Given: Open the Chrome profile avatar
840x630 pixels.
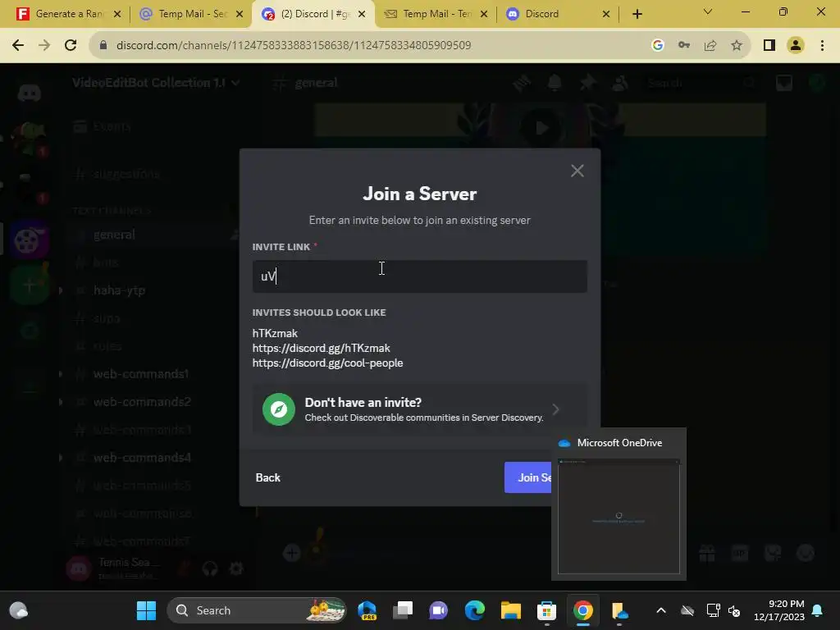Looking at the screenshot, I should [796, 45].
